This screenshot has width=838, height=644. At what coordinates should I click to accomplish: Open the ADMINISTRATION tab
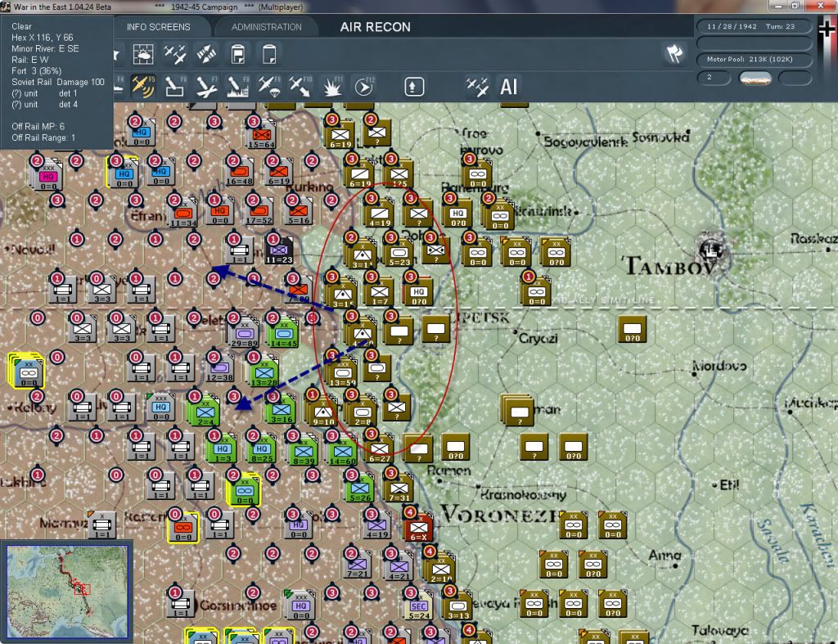[x=266, y=27]
